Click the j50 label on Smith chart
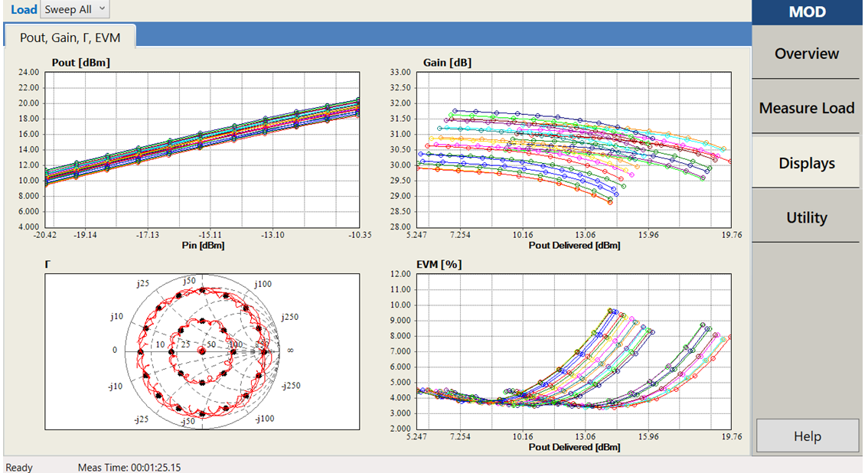This screenshot has height=473, width=868. tap(189, 280)
